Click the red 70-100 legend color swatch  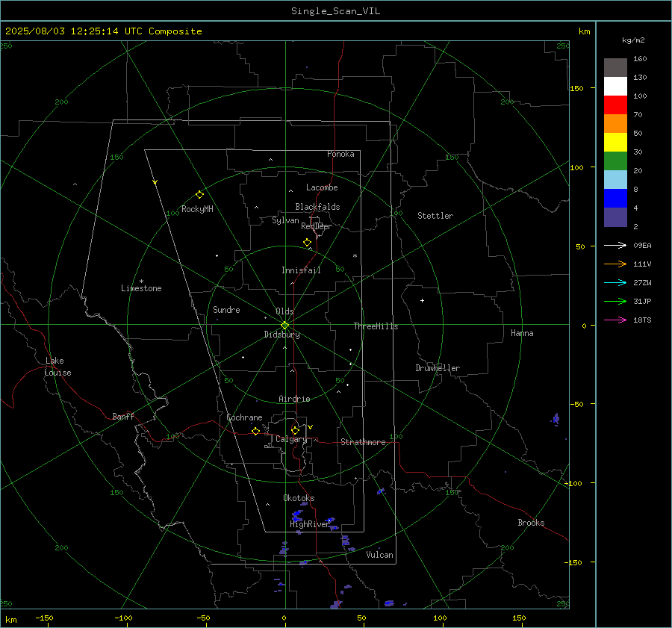click(615, 105)
